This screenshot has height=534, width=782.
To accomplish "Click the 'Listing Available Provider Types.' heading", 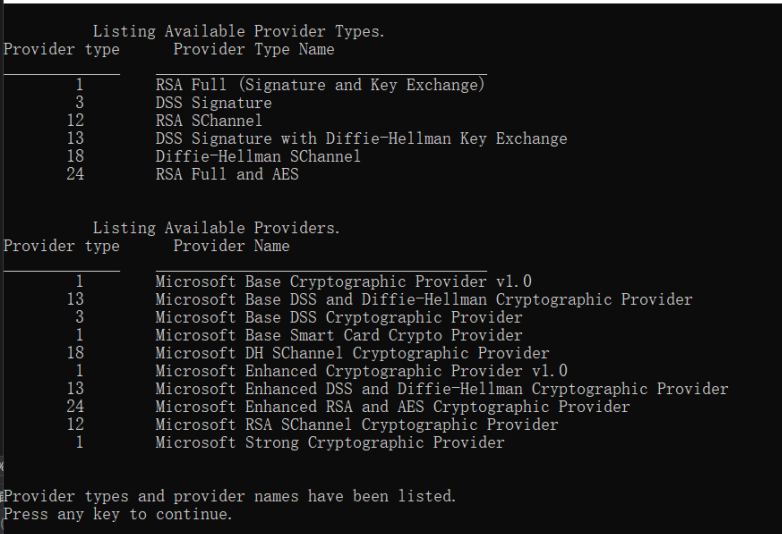I will pos(238,32).
